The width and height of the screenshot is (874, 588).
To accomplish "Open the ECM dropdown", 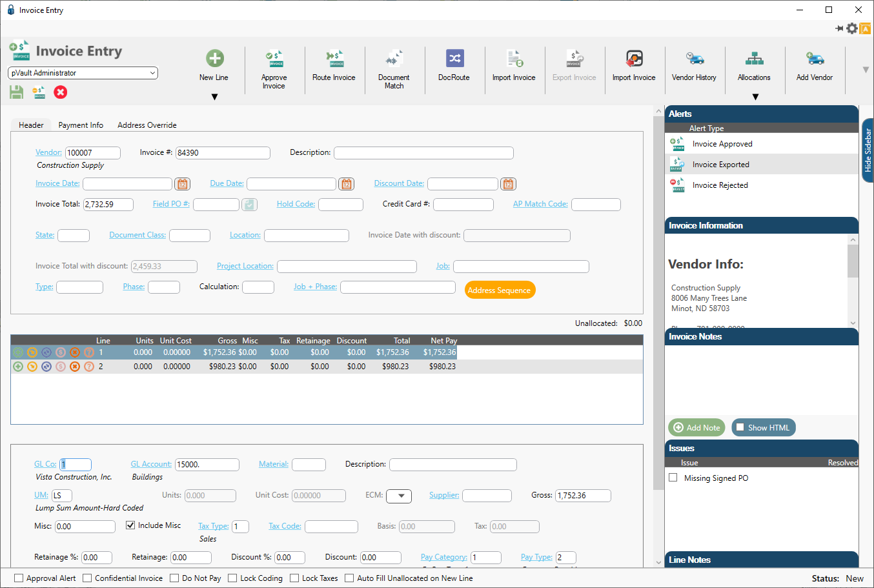I will pyautogui.click(x=399, y=496).
